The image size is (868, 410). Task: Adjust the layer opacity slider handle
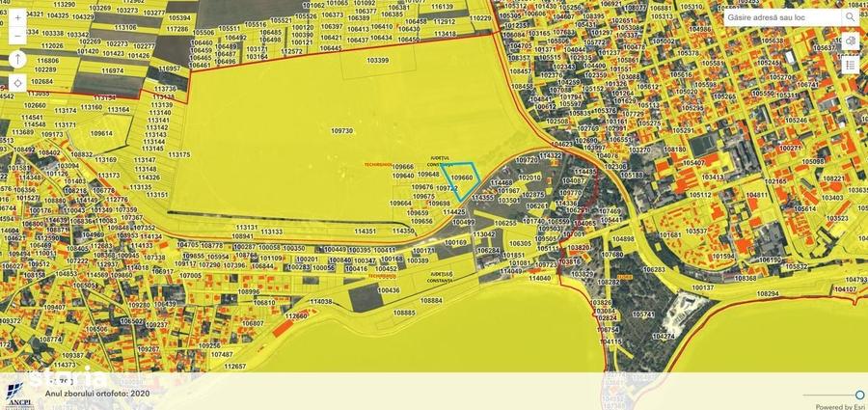pyautogui.click(x=859, y=395)
